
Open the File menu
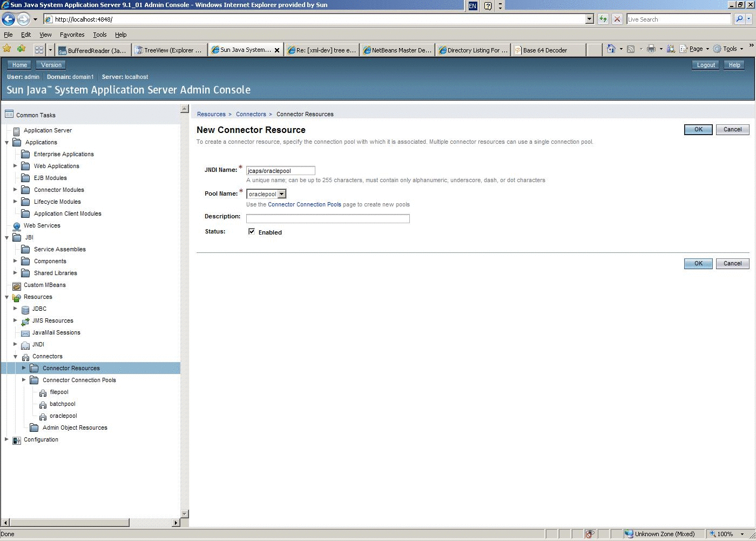(x=8, y=35)
